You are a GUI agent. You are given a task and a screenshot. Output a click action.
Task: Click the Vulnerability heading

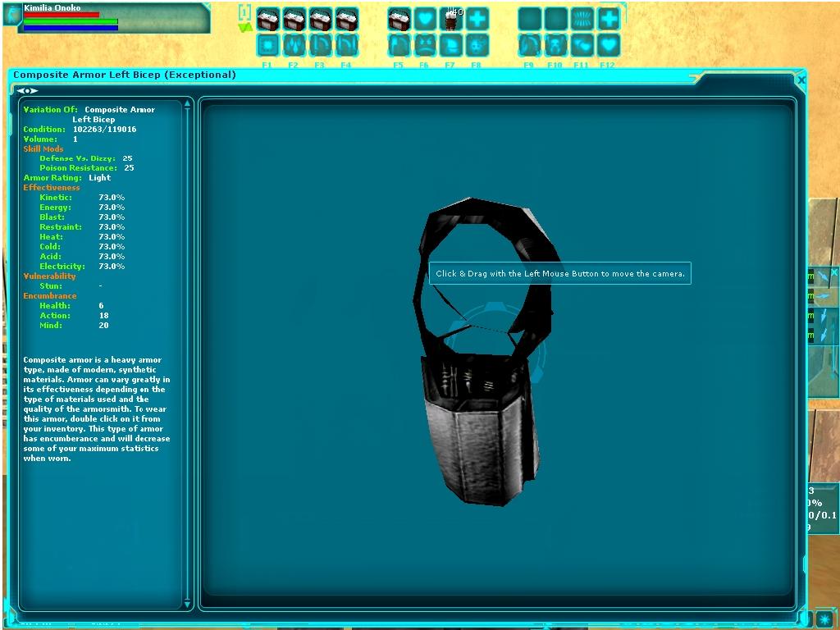click(49, 276)
